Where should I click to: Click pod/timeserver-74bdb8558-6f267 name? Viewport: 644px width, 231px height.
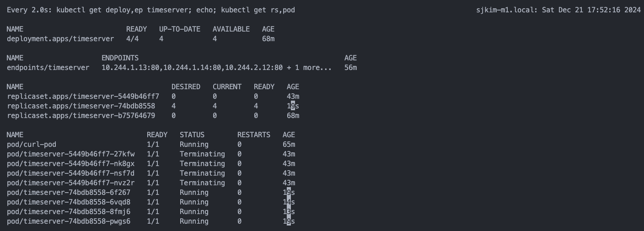69,193
